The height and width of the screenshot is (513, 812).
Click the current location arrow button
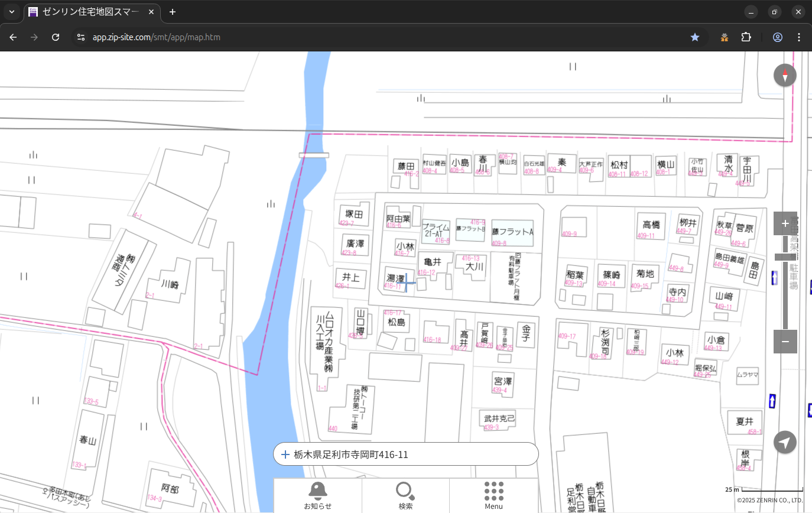[x=785, y=442]
